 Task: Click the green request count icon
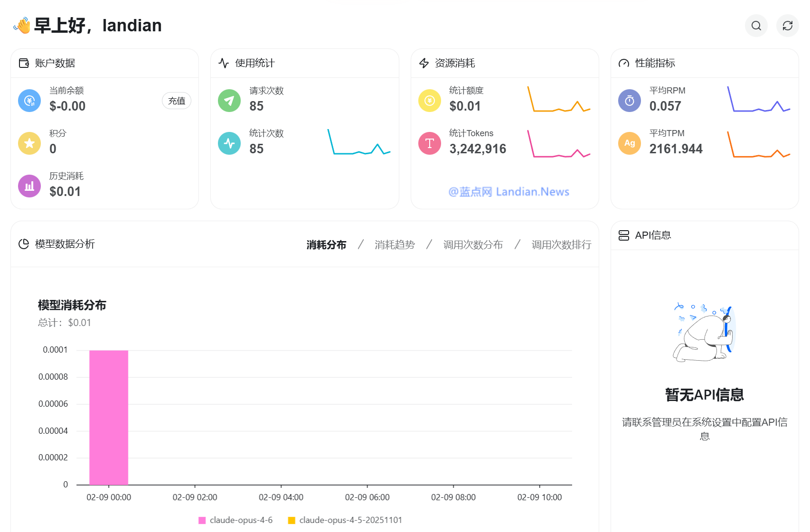pyautogui.click(x=229, y=101)
